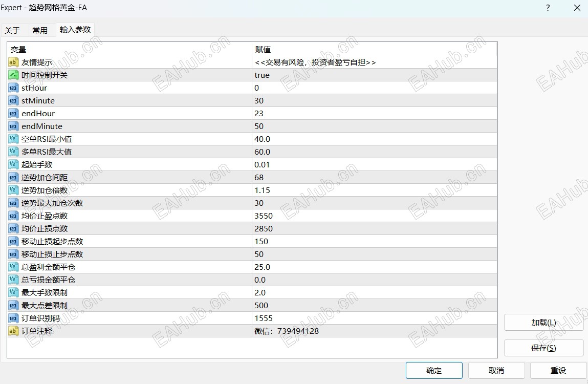This screenshot has height=384, width=588.
Task: Click the 加载(L) button
Action: click(544, 323)
